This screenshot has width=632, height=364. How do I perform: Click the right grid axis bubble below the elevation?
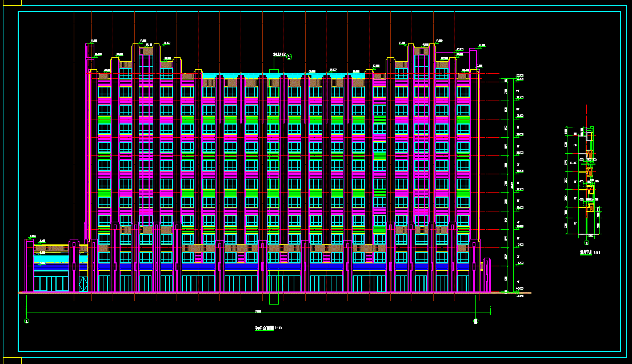point(476,321)
